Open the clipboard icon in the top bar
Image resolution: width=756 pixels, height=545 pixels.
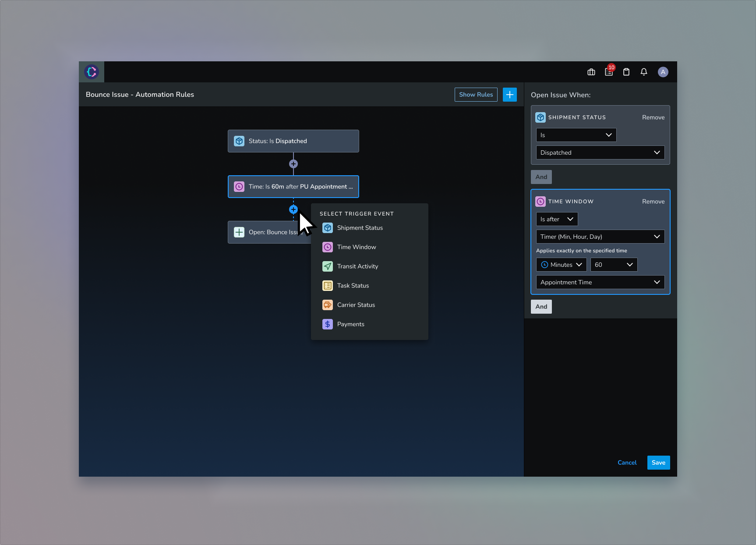626,72
